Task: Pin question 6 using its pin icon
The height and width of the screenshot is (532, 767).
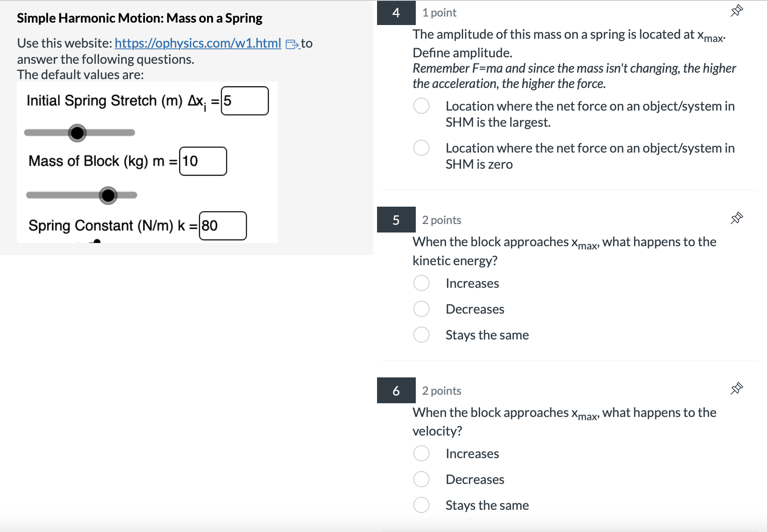Action: (736, 387)
